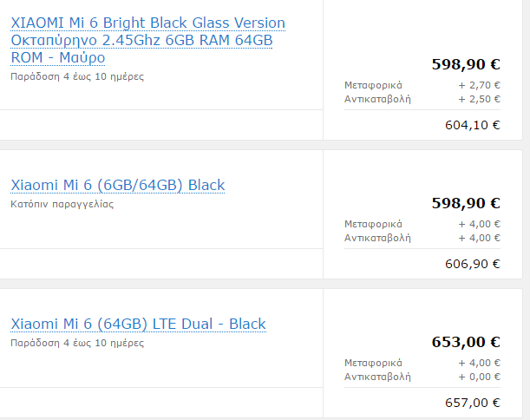530x420 pixels.
Task: Click the 657,00 € total price
Action: point(472,403)
